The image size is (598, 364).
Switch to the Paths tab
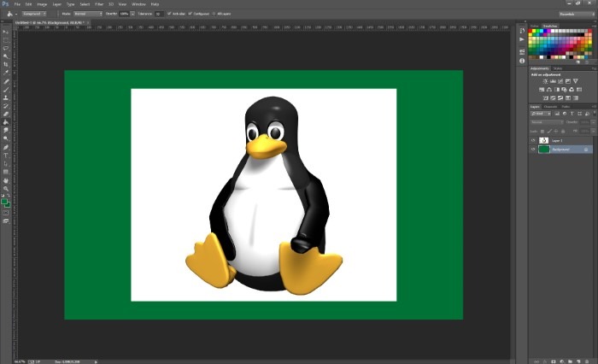(566, 107)
